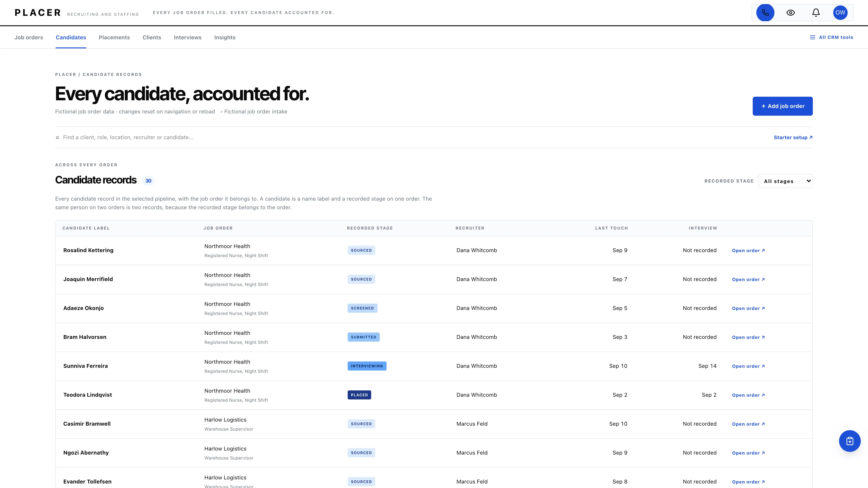The width and height of the screenshot is (868, 488).
Task: Click the Recruiter column header
Action: click(x=470, y=228)
